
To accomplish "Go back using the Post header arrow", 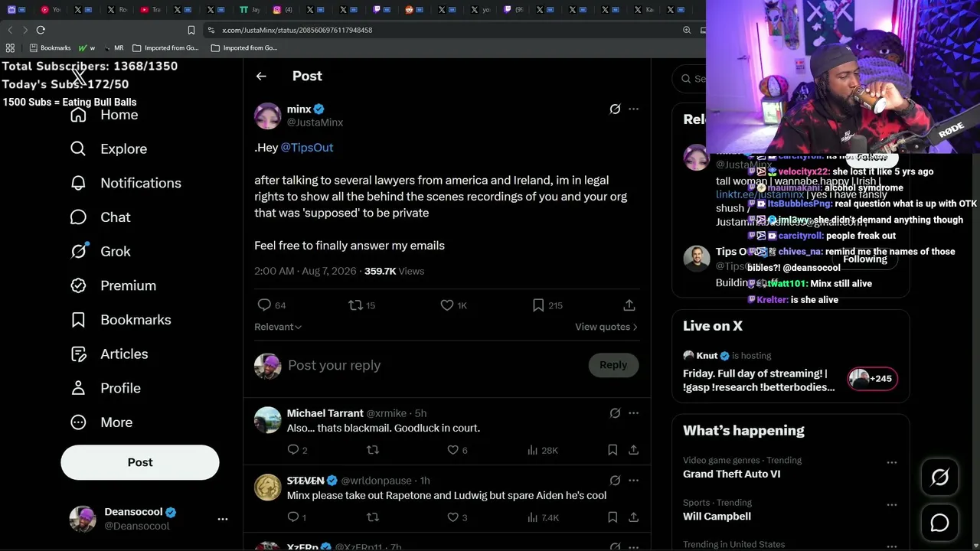I will (x=261, y=76).
